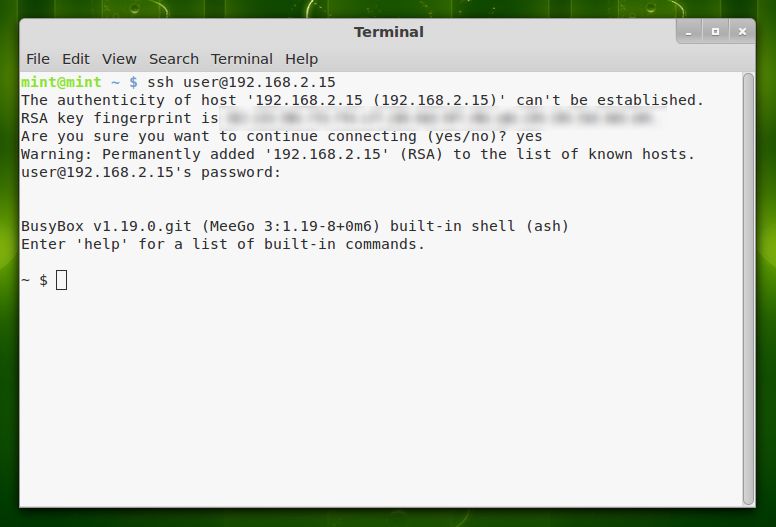Maximize the Terminal window

[715, 32]
